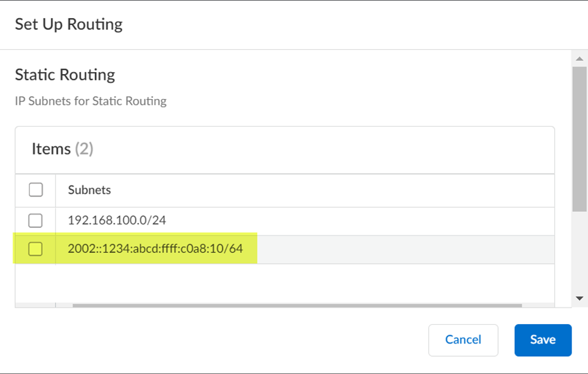Click the item count (2) next to Items
The width and height of the screenshot is (588, 374).
[x=84, y=149]
